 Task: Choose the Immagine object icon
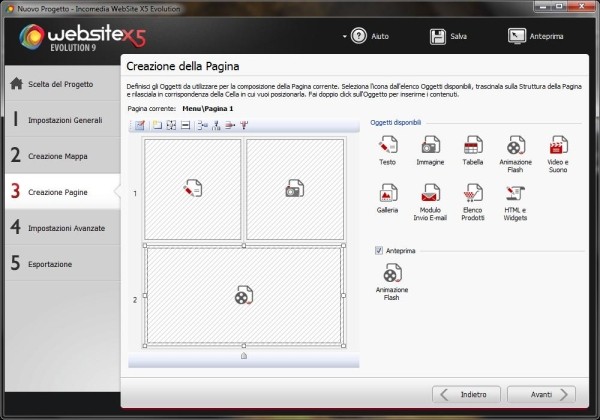pyautogui.click(x=431, y=145)
